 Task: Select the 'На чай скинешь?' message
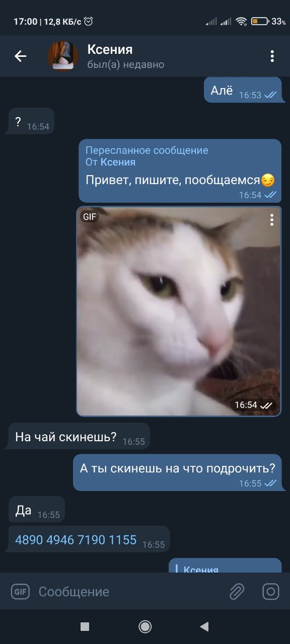tap(79, 436)
